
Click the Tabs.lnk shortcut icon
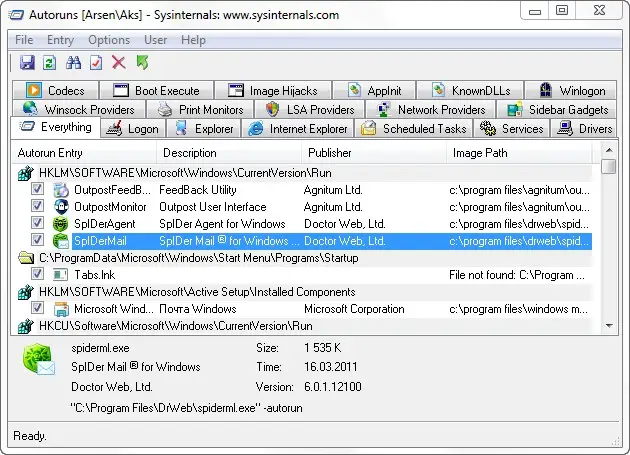(x=61, y=275)
